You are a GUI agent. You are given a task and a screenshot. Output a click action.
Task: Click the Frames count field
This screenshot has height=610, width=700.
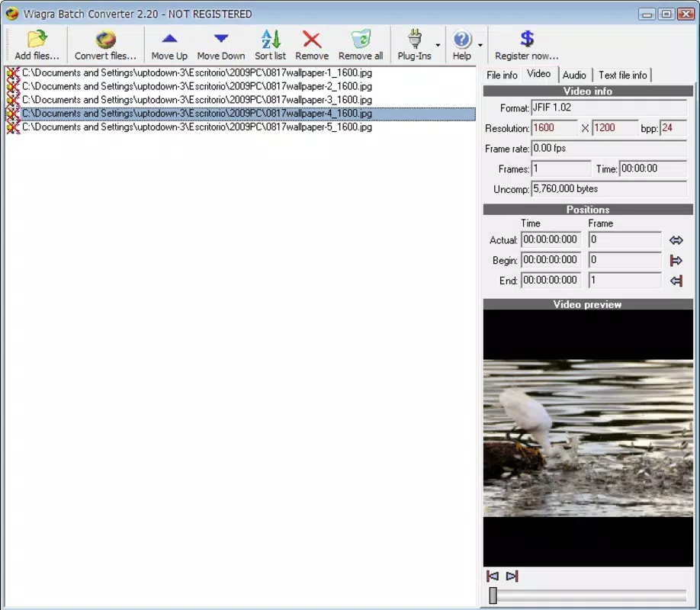click(x=561, y=169)
